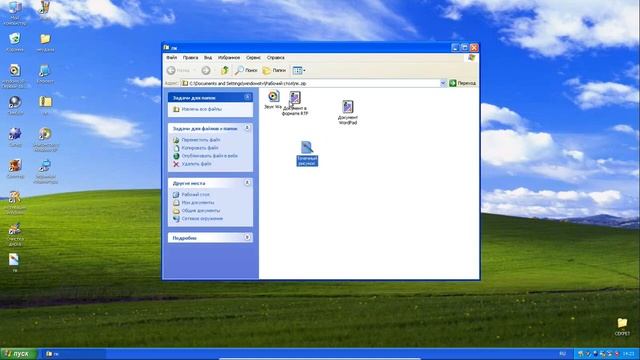Screen dimensions: 640x360
Task: Open the Избранное menu
Action: tap(229, 58)
